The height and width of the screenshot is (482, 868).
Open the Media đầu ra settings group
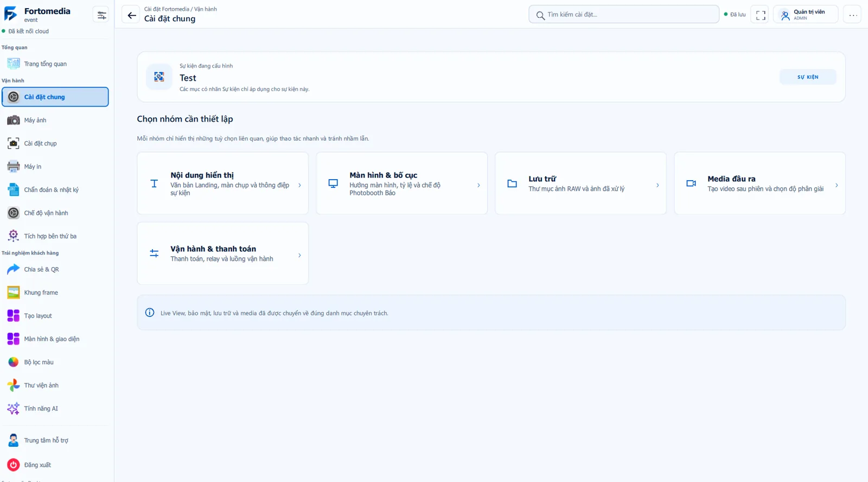tap(759, 183)
